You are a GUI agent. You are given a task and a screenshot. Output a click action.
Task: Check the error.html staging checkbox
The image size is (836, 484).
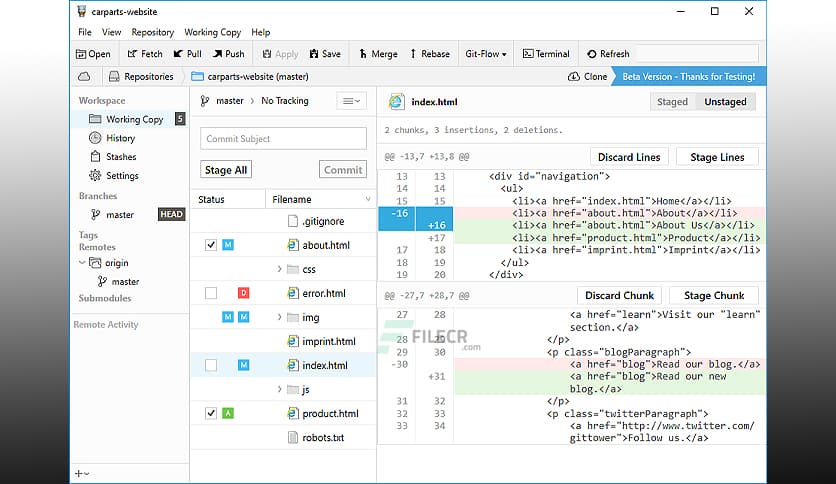pyautogui.click(x=211, y=293)
